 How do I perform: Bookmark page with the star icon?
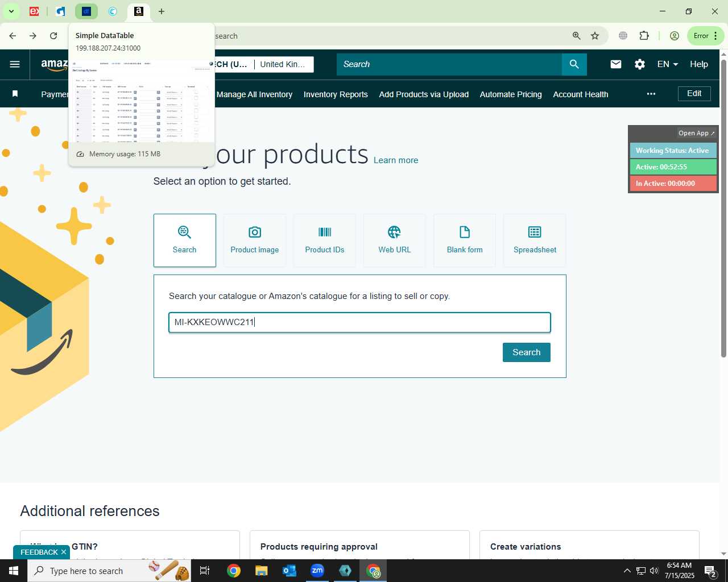[595, 36]
